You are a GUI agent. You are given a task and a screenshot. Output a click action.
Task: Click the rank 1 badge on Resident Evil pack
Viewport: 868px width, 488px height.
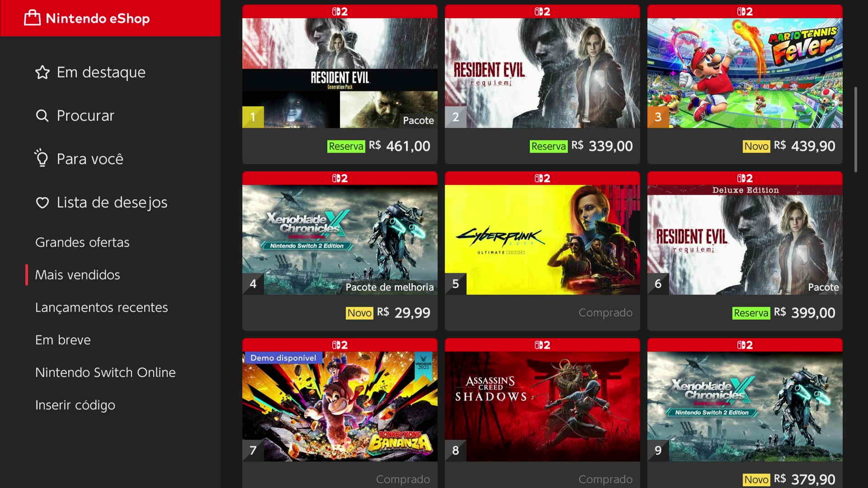[x=253, y=117]
